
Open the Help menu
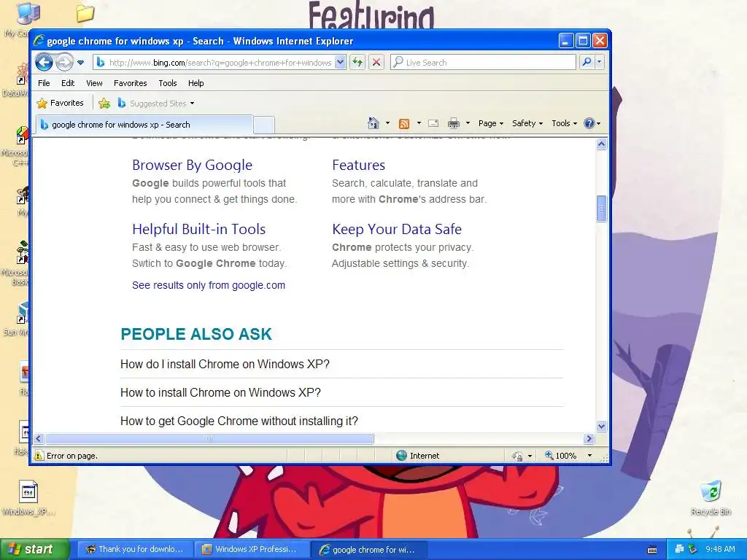[196, 83]
